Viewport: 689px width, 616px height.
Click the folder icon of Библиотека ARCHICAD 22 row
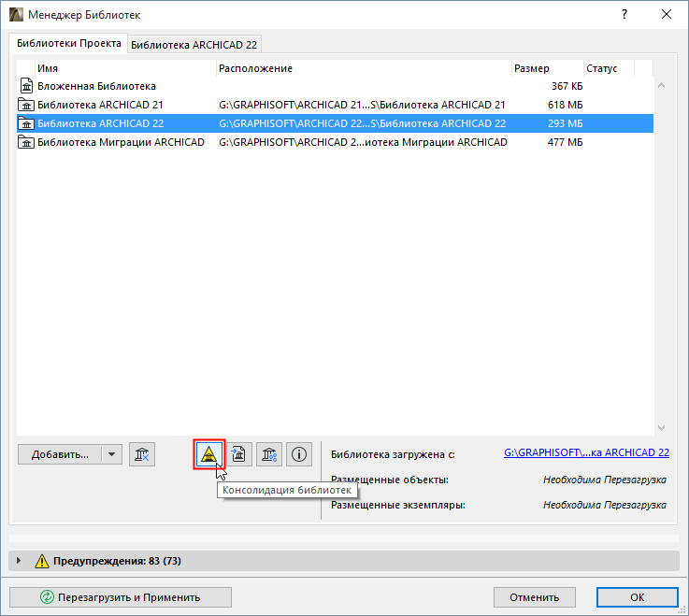click(x=26, y=124)
